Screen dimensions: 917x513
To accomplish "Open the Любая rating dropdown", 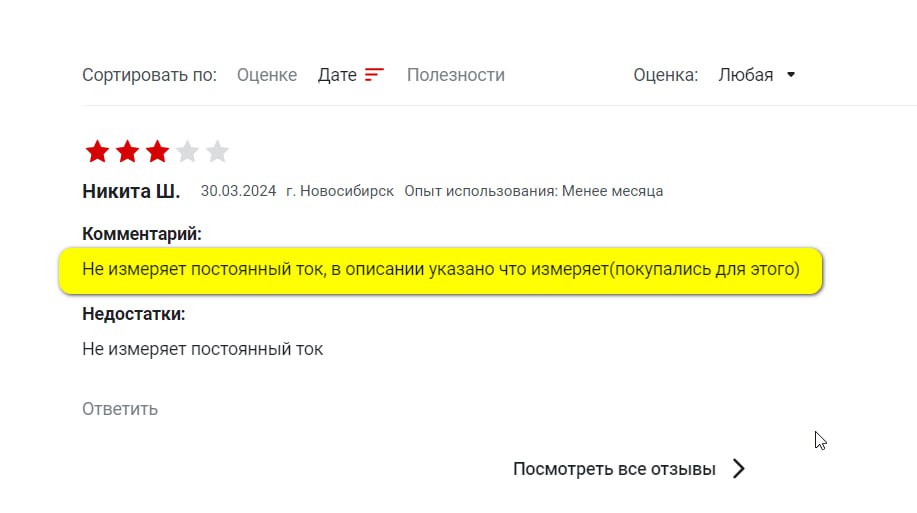I will click(x=757, y=75).
